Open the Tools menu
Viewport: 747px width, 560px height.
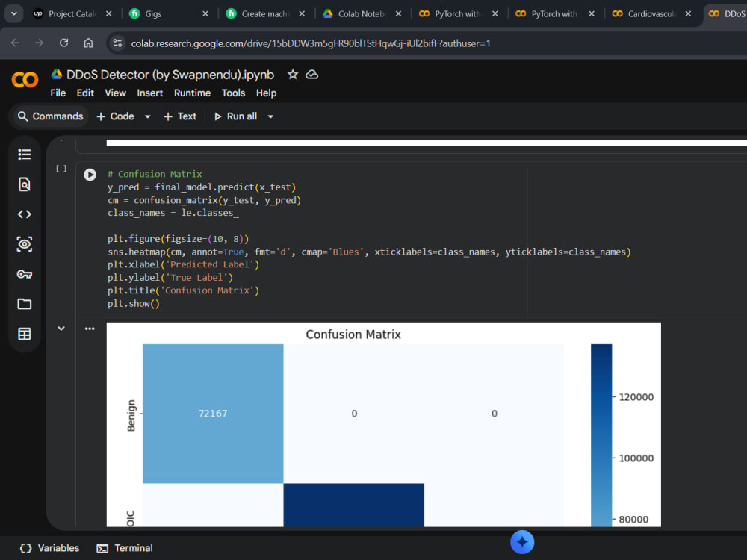click(x=233, y=93)
